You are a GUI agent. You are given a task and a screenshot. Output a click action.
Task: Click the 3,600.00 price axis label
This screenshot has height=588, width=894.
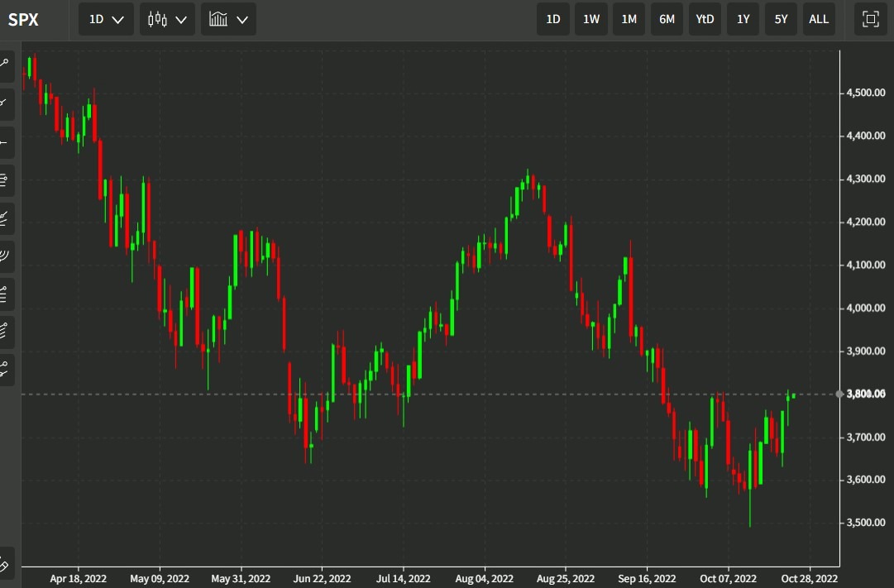[866, 480]
